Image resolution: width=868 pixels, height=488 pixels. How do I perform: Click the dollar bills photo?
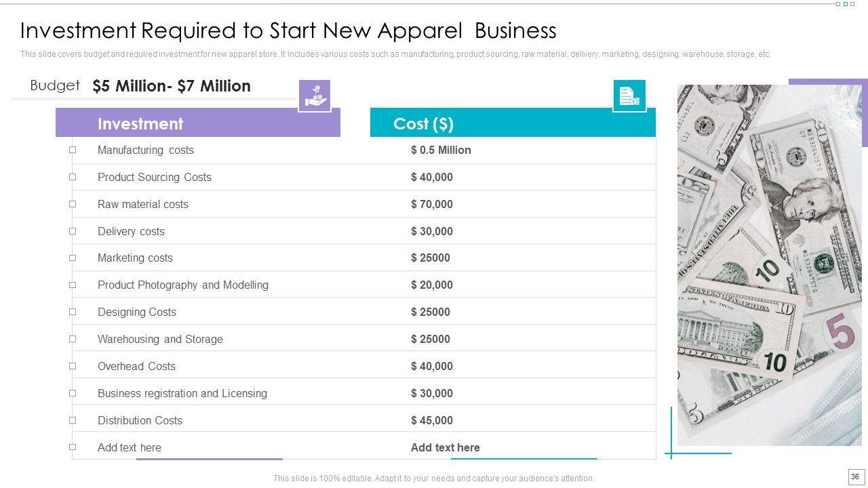[769, 264]
